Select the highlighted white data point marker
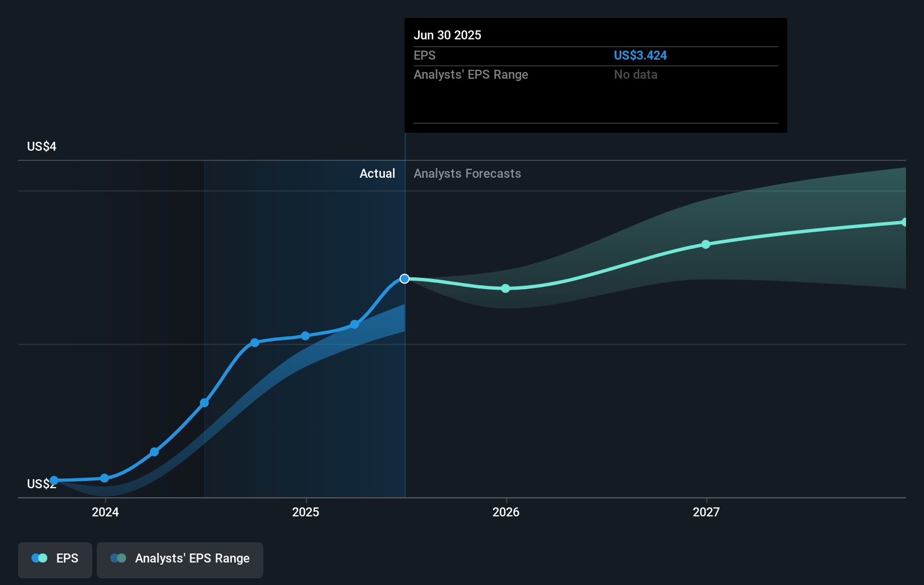924x585 pixels. tap(404, 278)
